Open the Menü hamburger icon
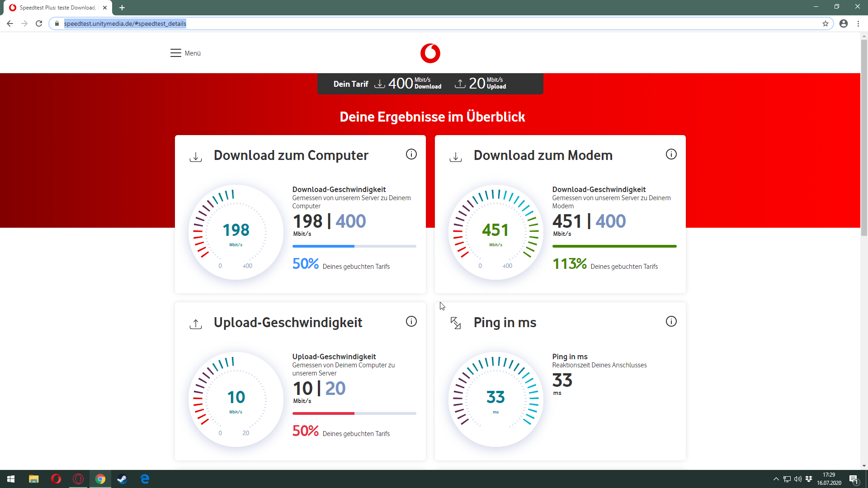This screenshot has width=868, height=488. tap(176, 53)
